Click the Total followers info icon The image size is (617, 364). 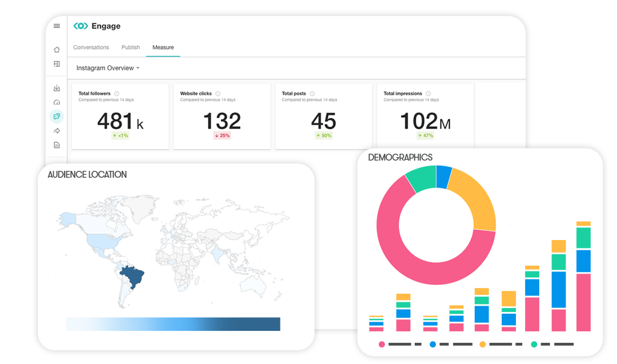click(x=117, y=93)
